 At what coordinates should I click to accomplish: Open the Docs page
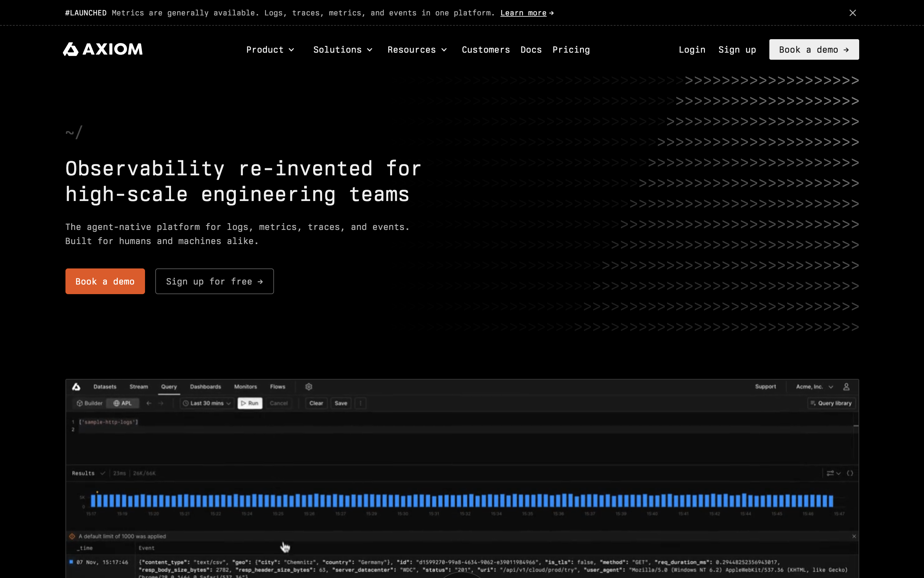[531, 50]
